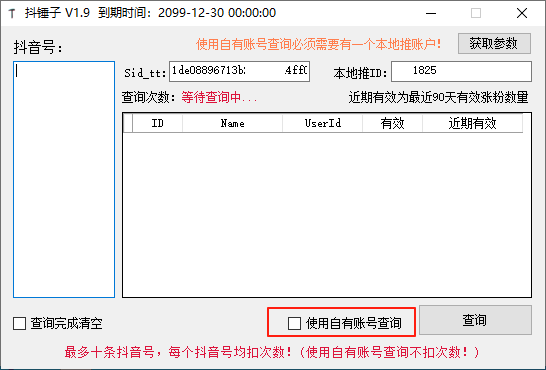The image size is (546, 370).
Task: Click the red 最多十条抖音号 notice text
Action: [x=272, y=352]
